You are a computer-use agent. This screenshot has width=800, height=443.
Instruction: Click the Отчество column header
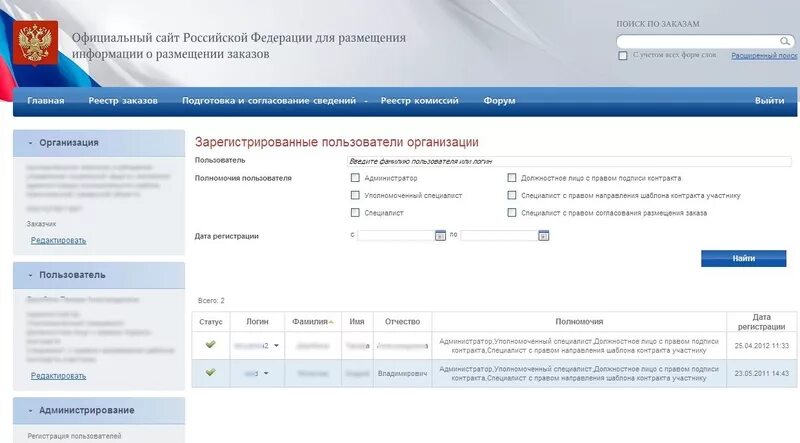[x=403, y=322]
